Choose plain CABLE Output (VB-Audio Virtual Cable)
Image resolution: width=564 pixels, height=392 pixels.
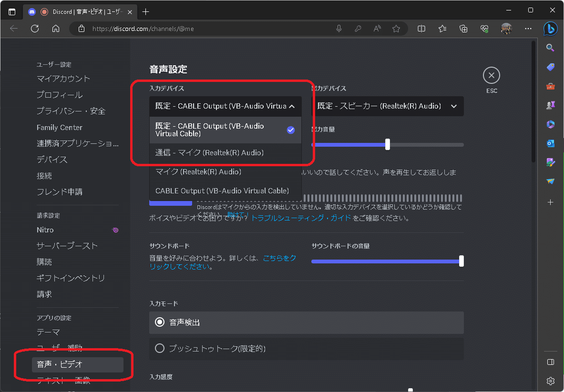(x=226, y=191)
